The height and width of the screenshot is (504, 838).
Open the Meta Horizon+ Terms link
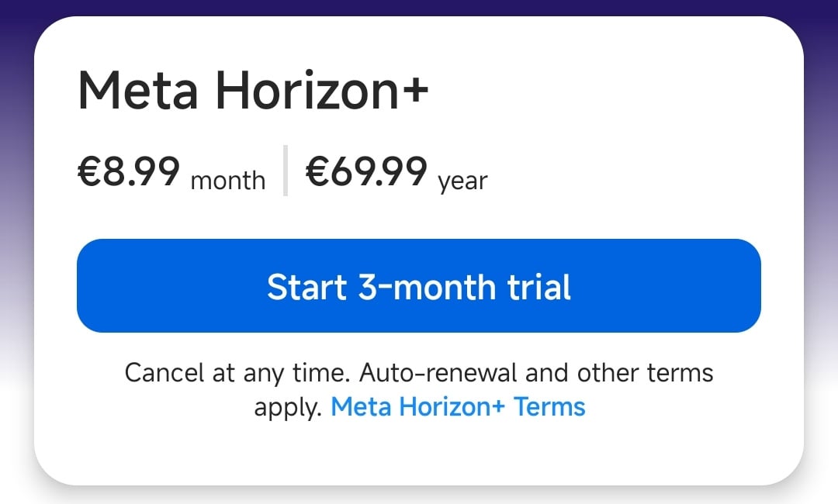tap(458, 406)
